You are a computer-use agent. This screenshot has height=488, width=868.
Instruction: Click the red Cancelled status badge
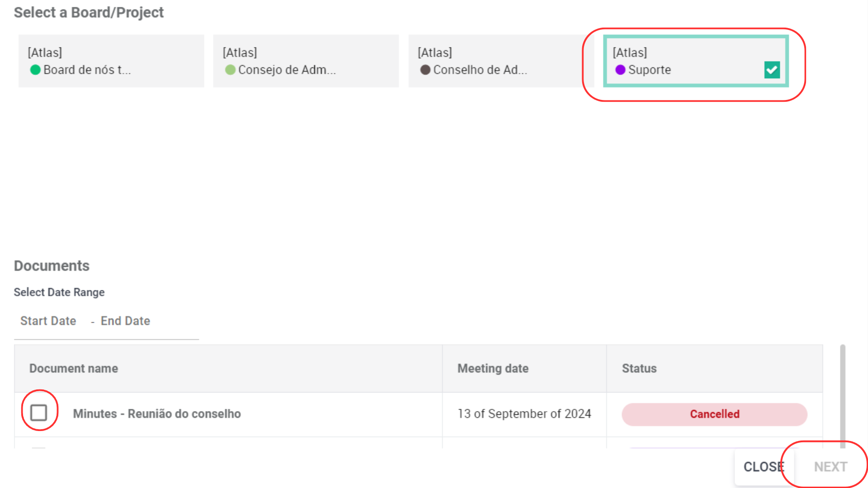[714, 414]
